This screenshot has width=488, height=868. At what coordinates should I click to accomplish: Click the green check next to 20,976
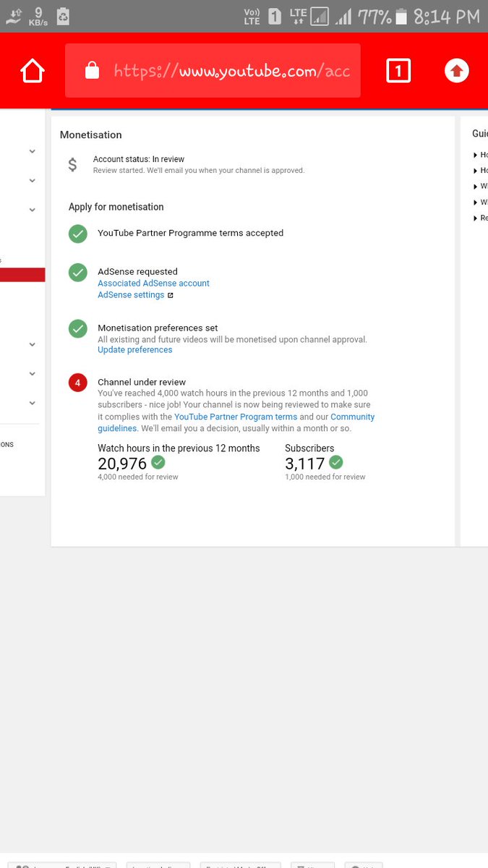point(158,462)
